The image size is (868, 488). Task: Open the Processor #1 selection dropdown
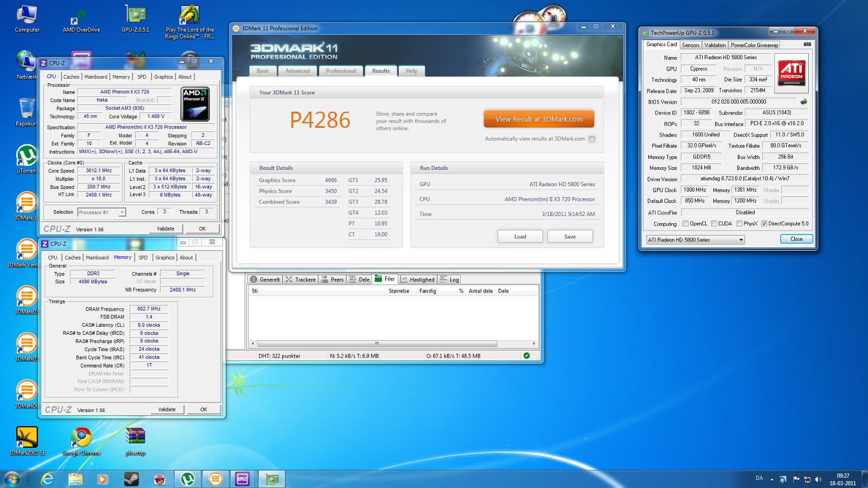click(101, 212)
